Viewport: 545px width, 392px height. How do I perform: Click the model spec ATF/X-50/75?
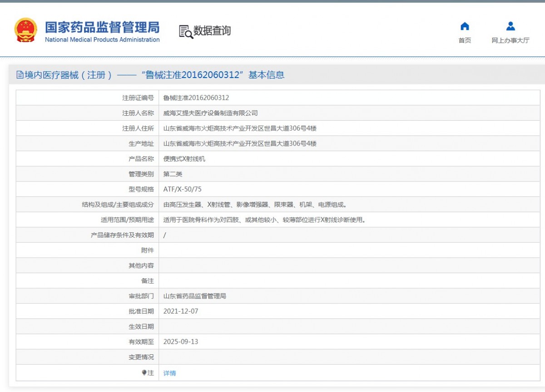[182, 189]
